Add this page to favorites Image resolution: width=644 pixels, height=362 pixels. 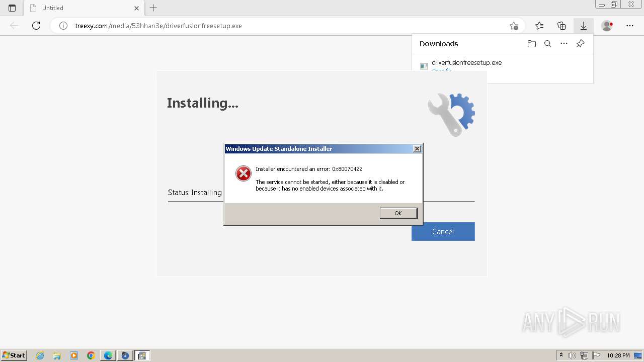[x=514, y=26]
